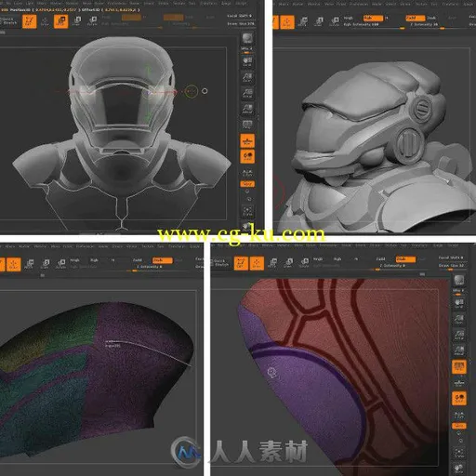Toggle Persp perspective in top-left window shelf
The image size is (476, 476).
[247, 125]
